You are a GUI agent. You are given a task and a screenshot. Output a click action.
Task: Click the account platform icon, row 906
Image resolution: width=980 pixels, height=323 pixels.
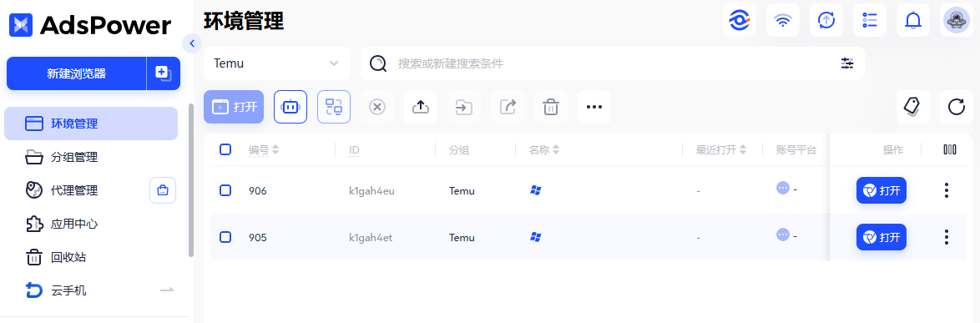(x=782, y=188)
